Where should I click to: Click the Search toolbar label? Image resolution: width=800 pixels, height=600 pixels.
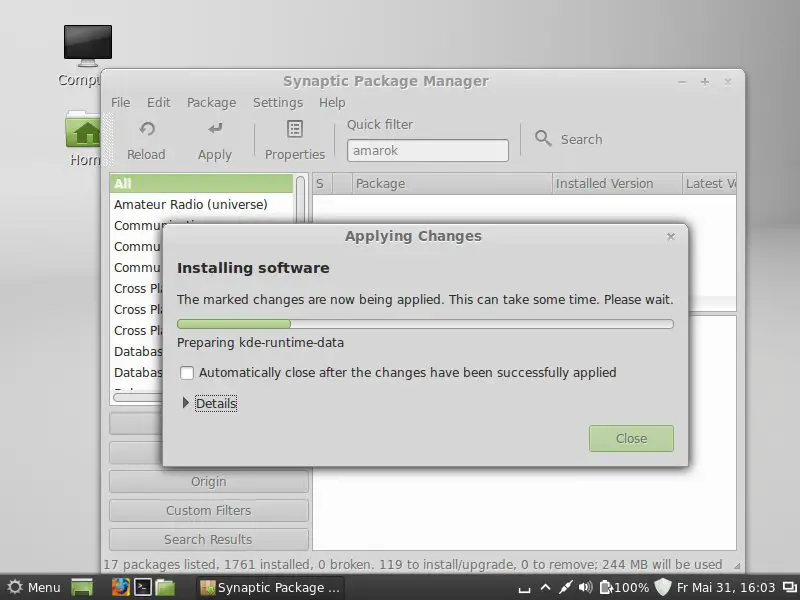click(x=581, y=139)
